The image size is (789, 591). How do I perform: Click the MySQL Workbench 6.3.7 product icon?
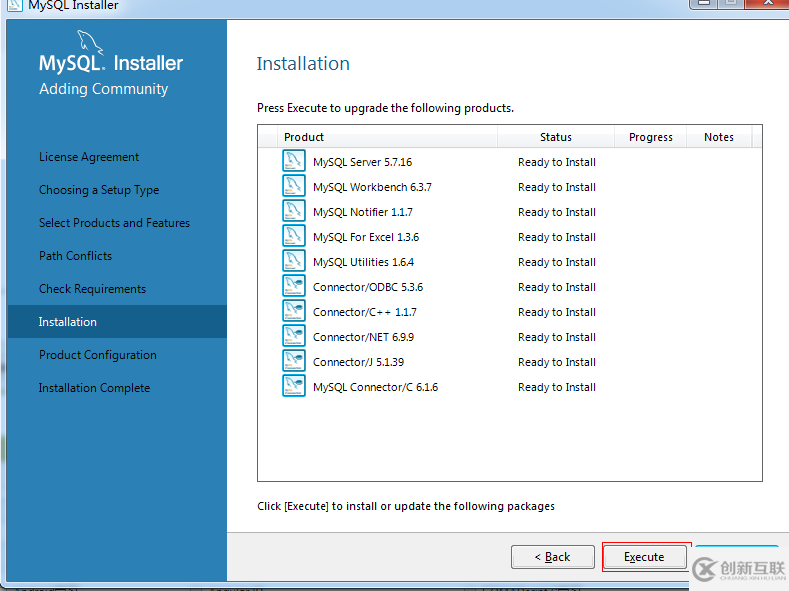pyautogui.click(x=294, y=186)
